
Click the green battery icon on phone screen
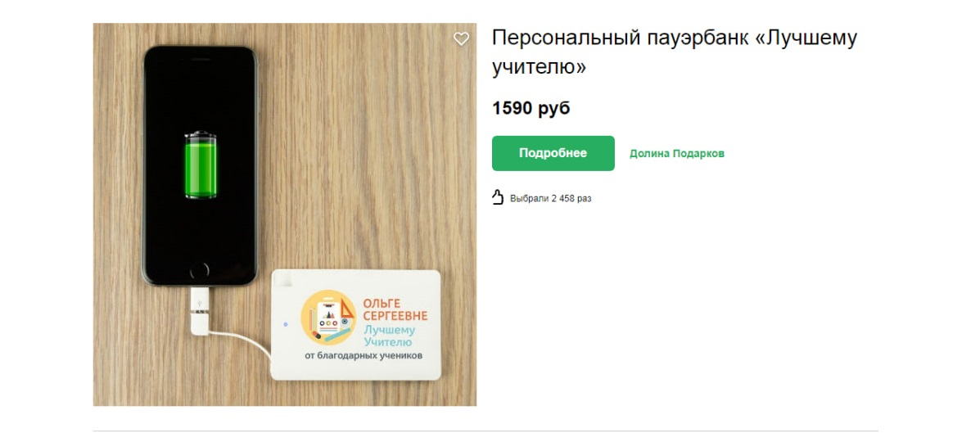pos(201,165)
